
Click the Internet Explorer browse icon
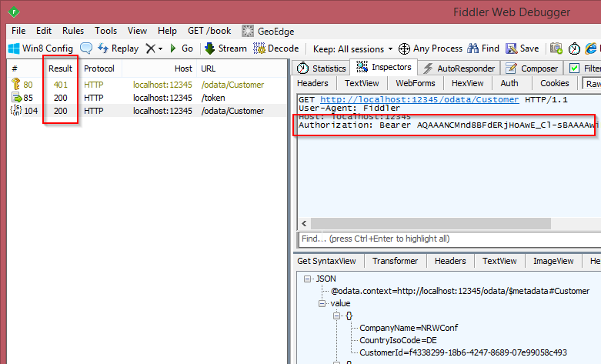point(591,48)
